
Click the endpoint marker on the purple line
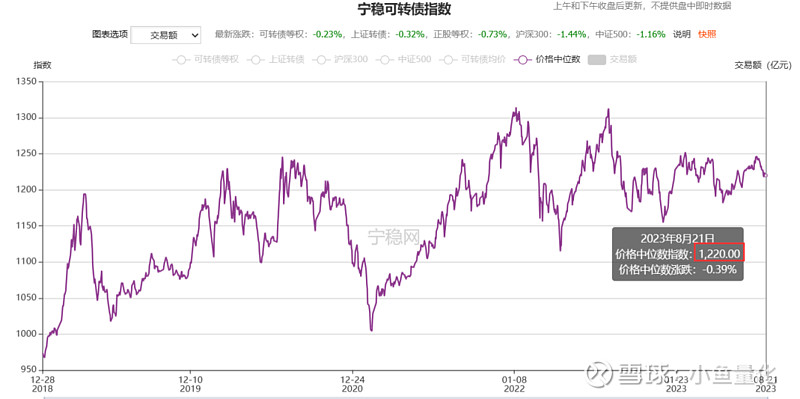[765, 176]
